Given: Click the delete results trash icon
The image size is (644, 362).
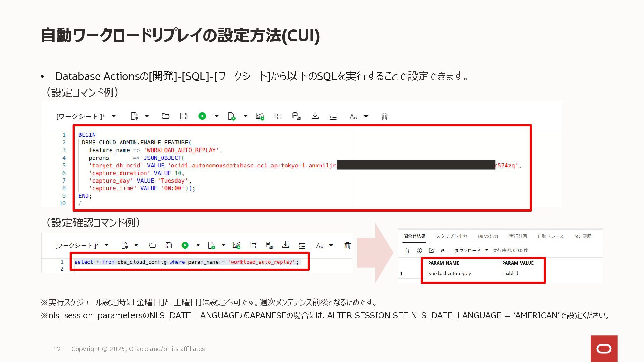Looking at the screenshot, I should (x=407, y=250).
